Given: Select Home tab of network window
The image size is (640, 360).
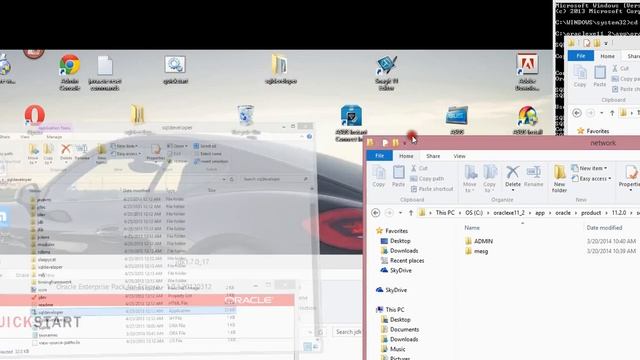Looking at the screenshot, I should pos(406,156).
